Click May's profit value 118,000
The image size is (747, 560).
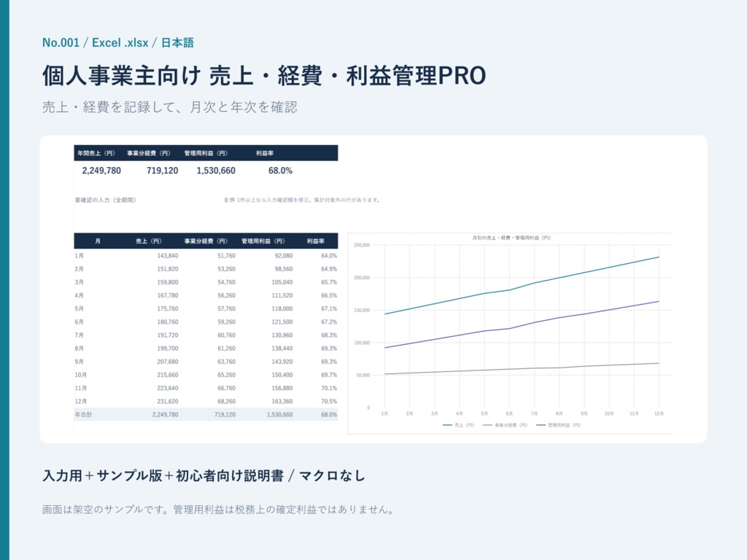(x=282, y=308)
